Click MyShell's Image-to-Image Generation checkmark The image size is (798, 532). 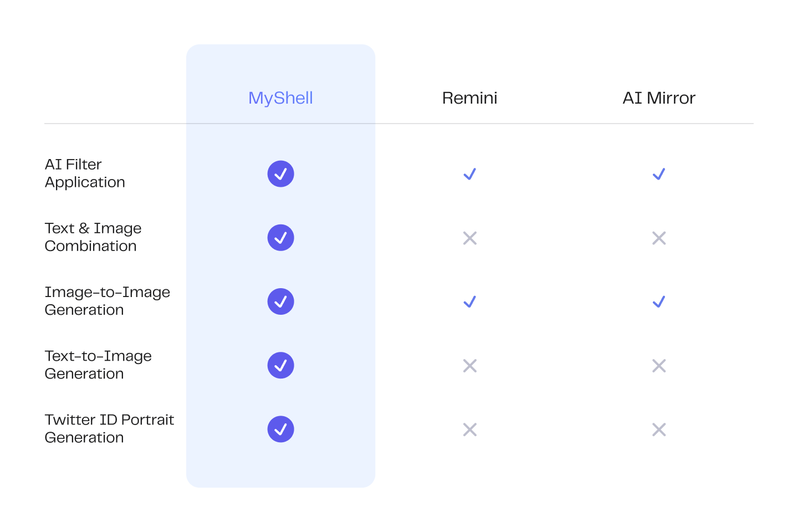pyautogui.click(x=280, y=301)
